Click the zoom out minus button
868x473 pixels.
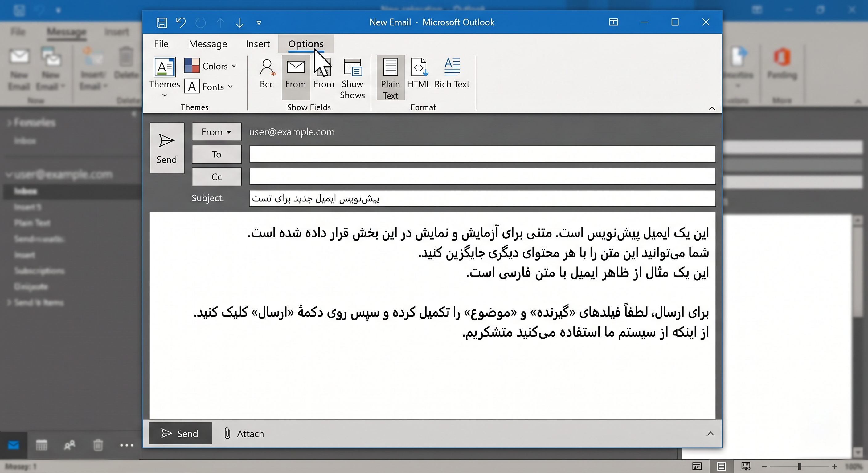pos(764,466)
